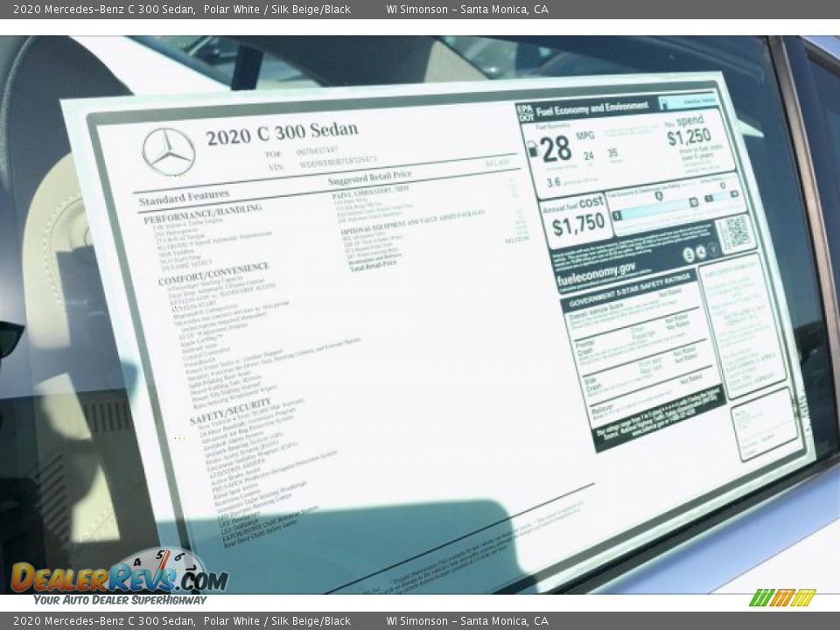This screenshot has height=630, width=840.
Task: Click 'Your Auto Dealer SuperHighway' tagline
Action: click(120, 600)
